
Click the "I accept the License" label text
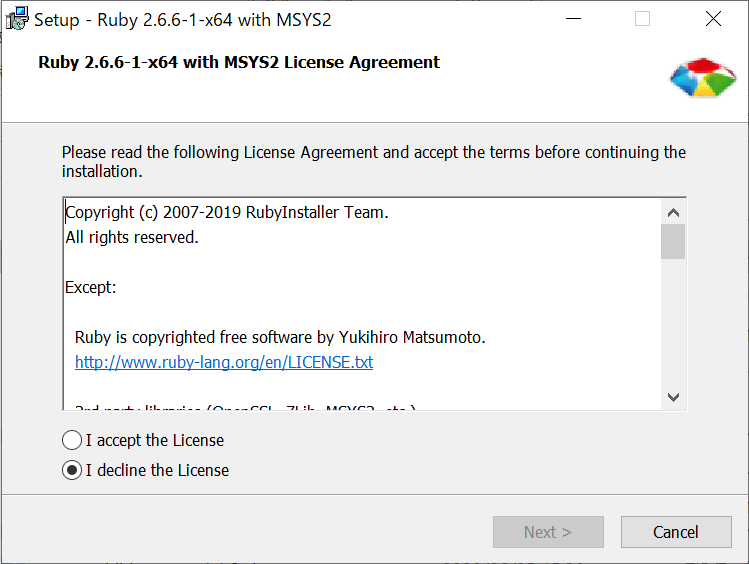(x=154, y=440)
